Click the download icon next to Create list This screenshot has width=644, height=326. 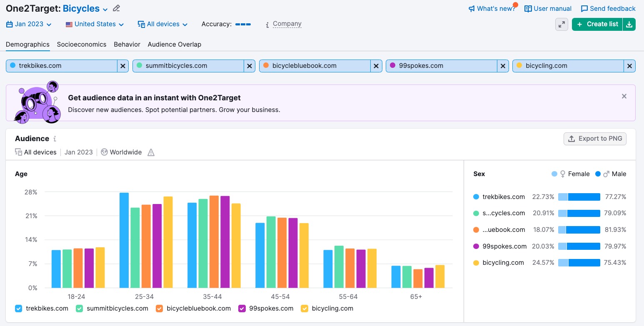(x=629, y=24)
